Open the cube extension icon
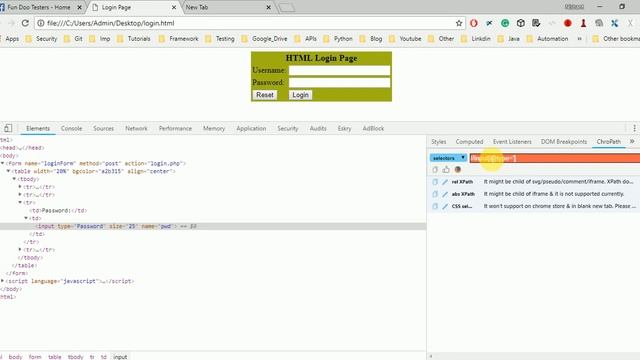The image size is (640, 360). pos(520,23)
